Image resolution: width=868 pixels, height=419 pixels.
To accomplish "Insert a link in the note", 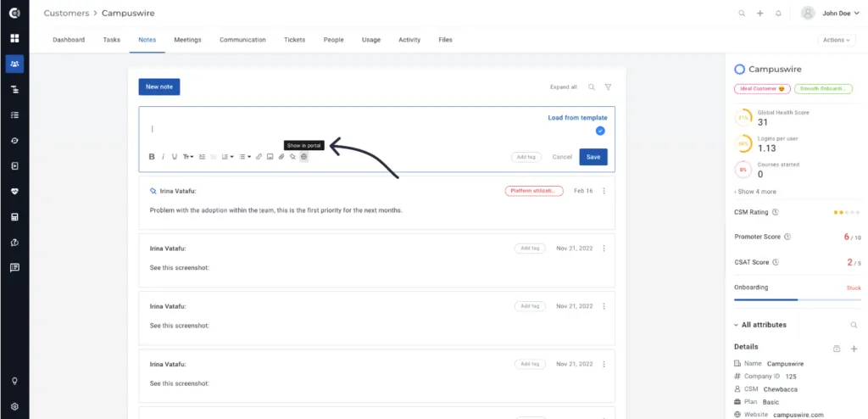I will pyautogui.click(x=259, y=157).
